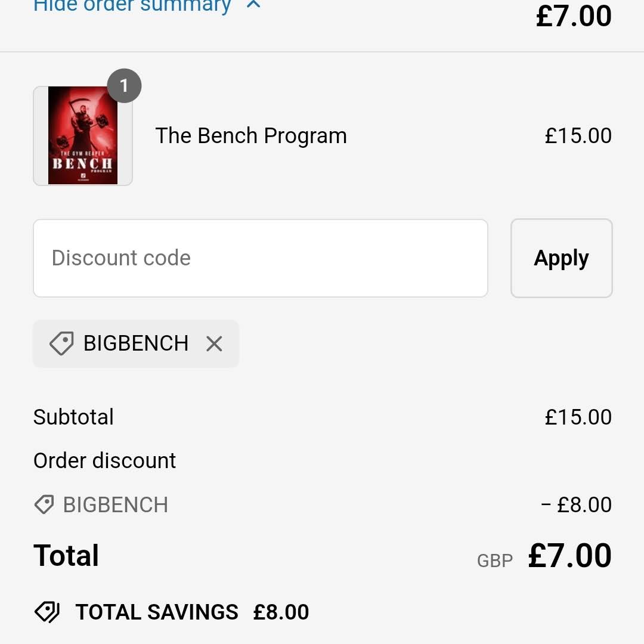The width and height of the screenshot is (644, 644).
Task: Click the − £8.00 discount amount
Action: (576, 505)
